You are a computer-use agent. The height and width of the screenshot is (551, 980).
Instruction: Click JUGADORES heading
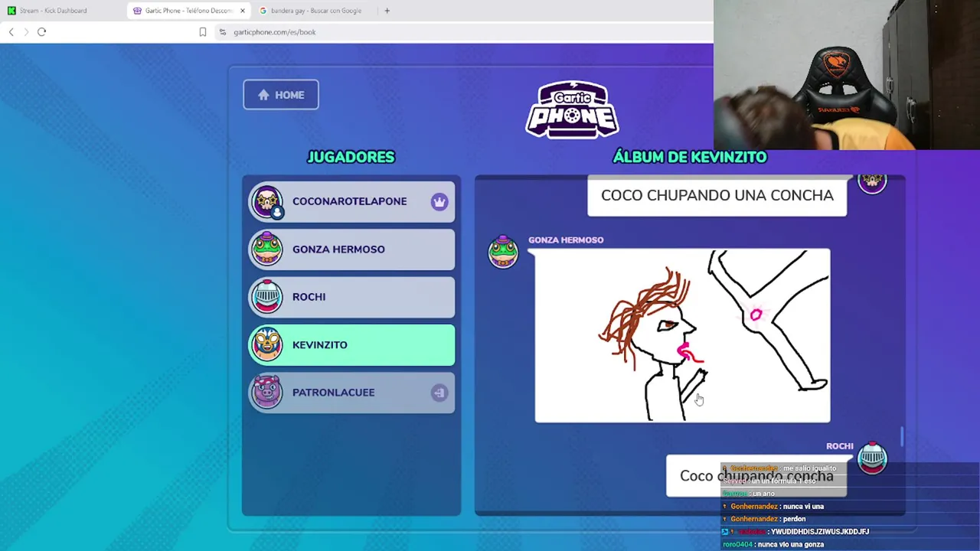pos(351,157)
